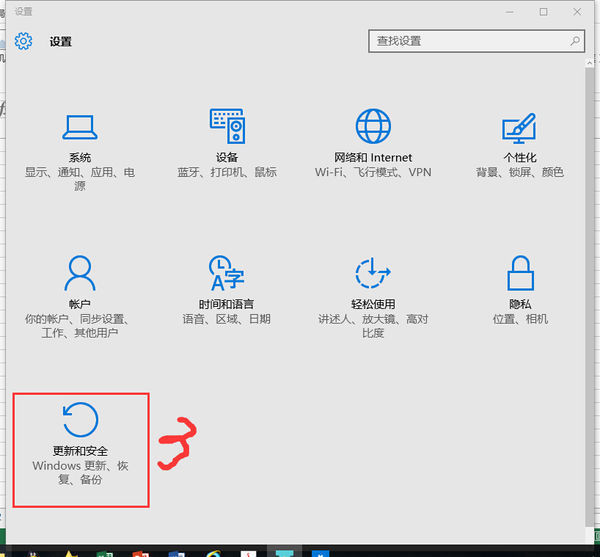600x557 pixels.
Task: Maximize the 设置 window
Action: pyautogui.click(x=543, y=12)
